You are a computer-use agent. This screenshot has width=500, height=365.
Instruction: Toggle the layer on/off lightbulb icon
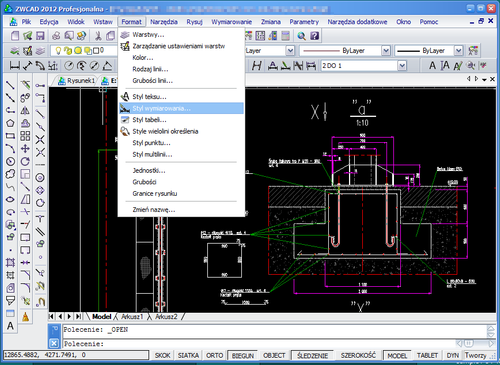(x=58, y=51)
